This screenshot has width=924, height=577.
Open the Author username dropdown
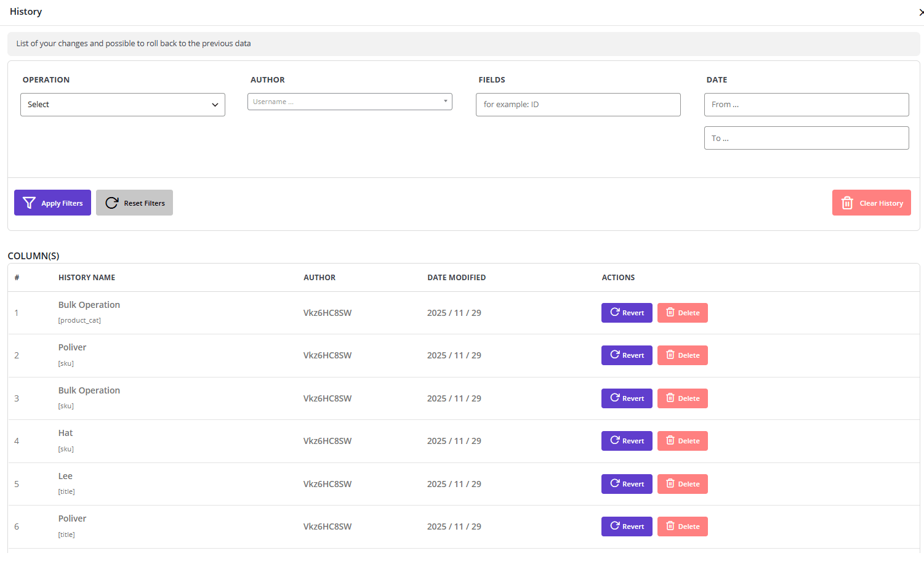coord(350,102)
